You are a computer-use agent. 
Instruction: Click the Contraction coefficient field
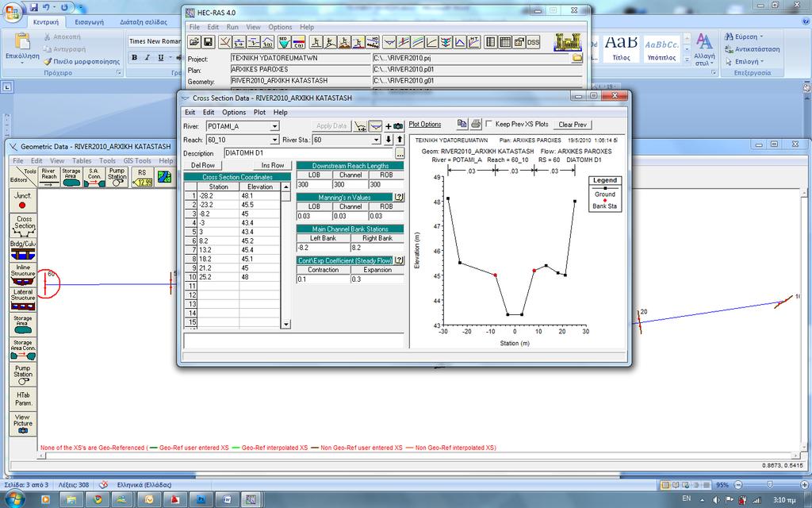[x=324, y=279]
